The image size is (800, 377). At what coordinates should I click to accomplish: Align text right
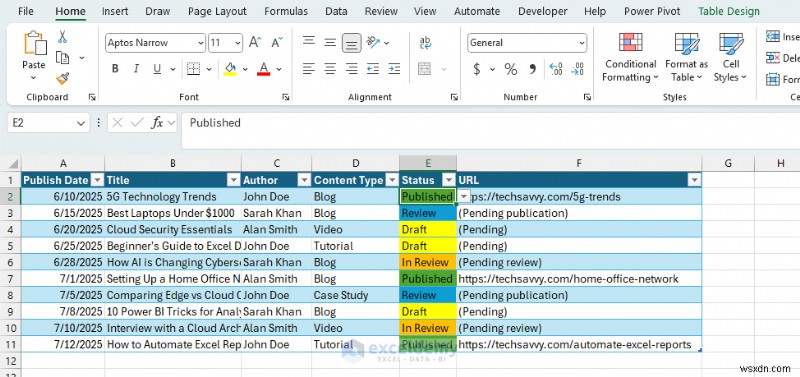(x=352, y=68)
